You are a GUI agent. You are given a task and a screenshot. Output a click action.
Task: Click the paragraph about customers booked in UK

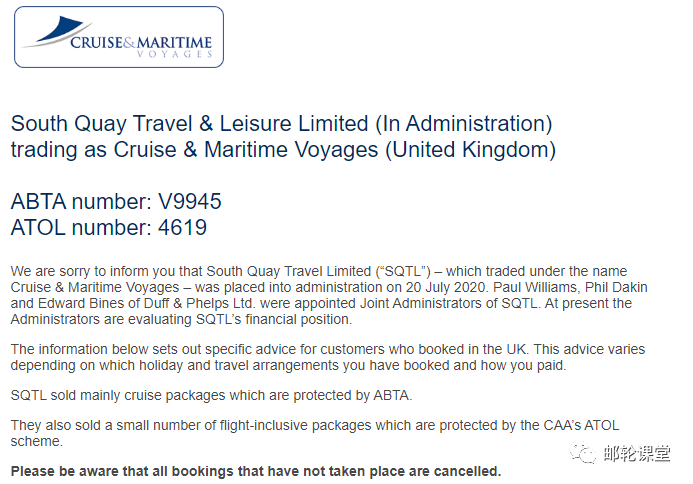coord(328,357)
